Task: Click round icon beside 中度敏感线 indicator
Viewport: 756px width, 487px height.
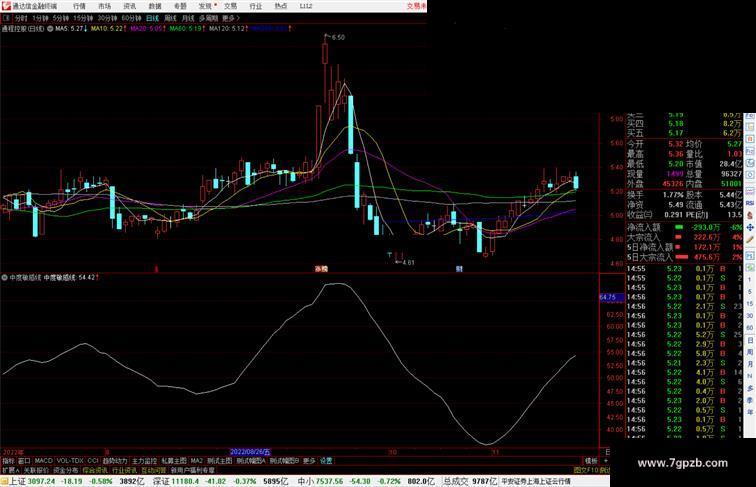Action: coord(4,277)
